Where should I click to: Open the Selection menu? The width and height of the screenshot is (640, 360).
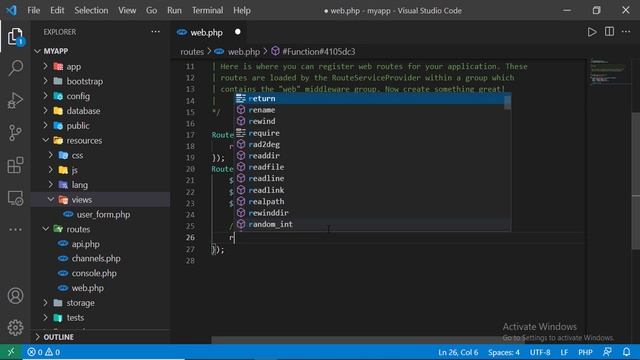[x=91, y=10]
